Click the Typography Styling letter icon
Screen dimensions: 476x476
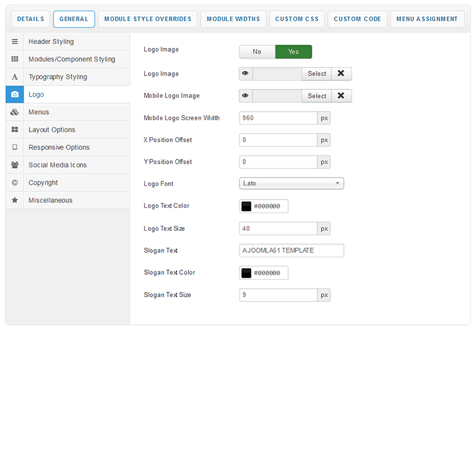pos(15,77)
